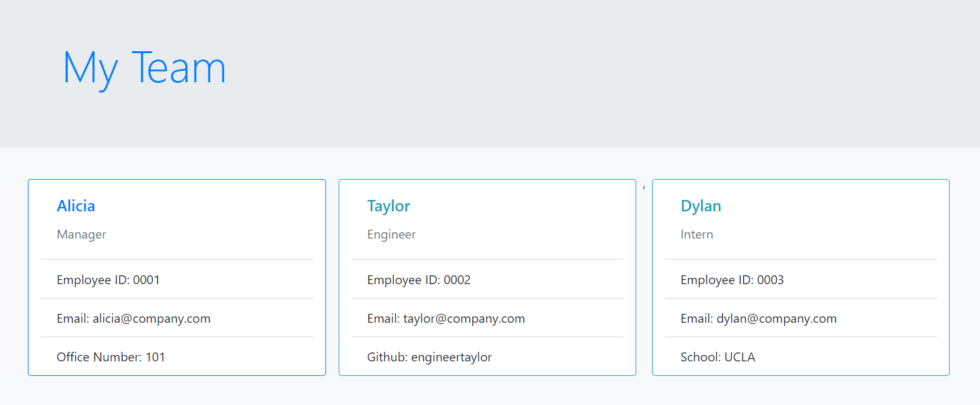Select the name Alicia on manager card
The width and height of the screenshot is (980, 405).
(x=76, y=206)
